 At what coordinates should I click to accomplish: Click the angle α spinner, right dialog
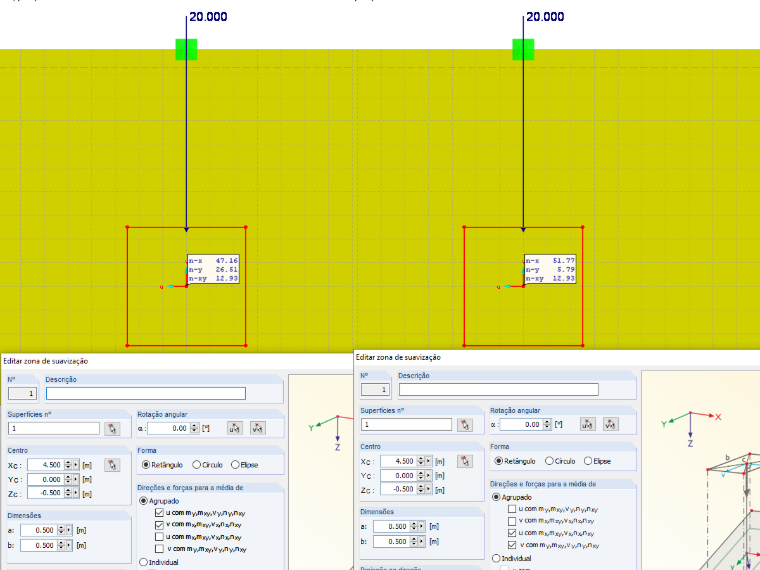pyautogui.click(x=547, y=425)
